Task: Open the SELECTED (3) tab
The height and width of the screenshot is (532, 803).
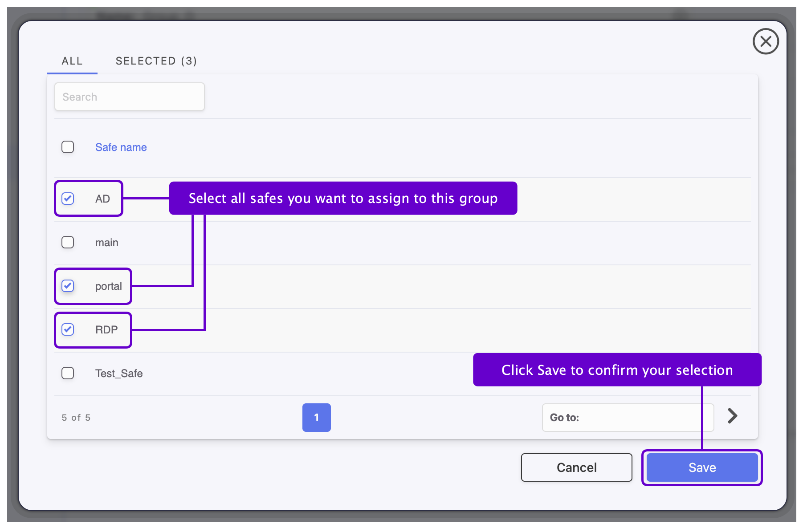Action: click(156, 61)
